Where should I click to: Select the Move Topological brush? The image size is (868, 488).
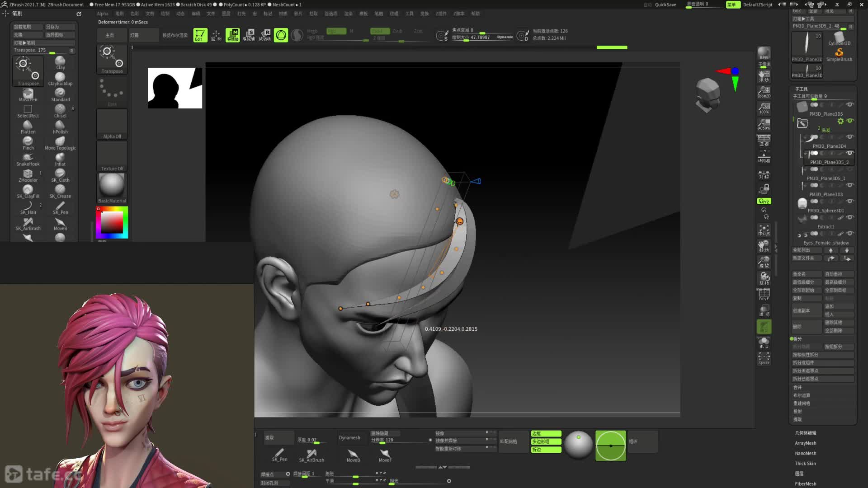coord(60,143)
